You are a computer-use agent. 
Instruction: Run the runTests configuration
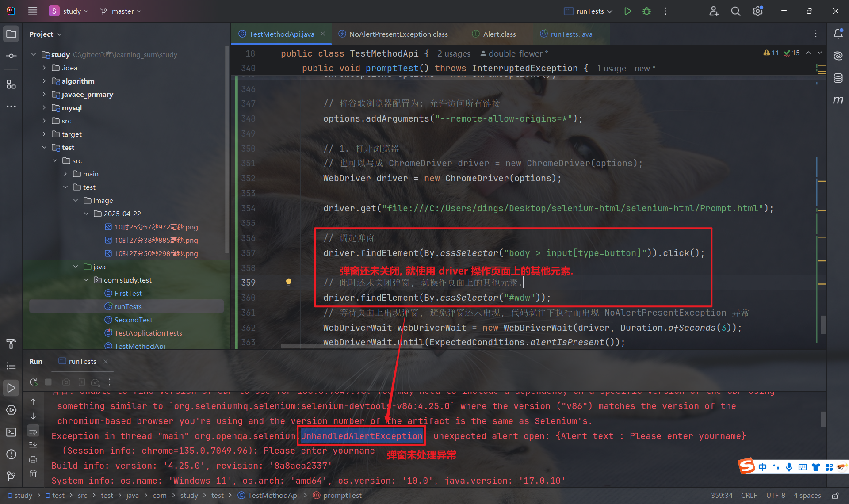click(x=627, y=11)
